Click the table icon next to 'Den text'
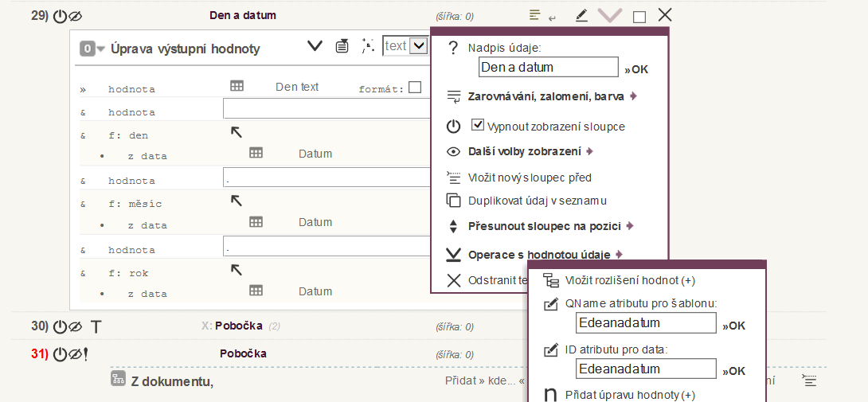The width and height of the screenshot is (868, 402). tap(236, 86)
